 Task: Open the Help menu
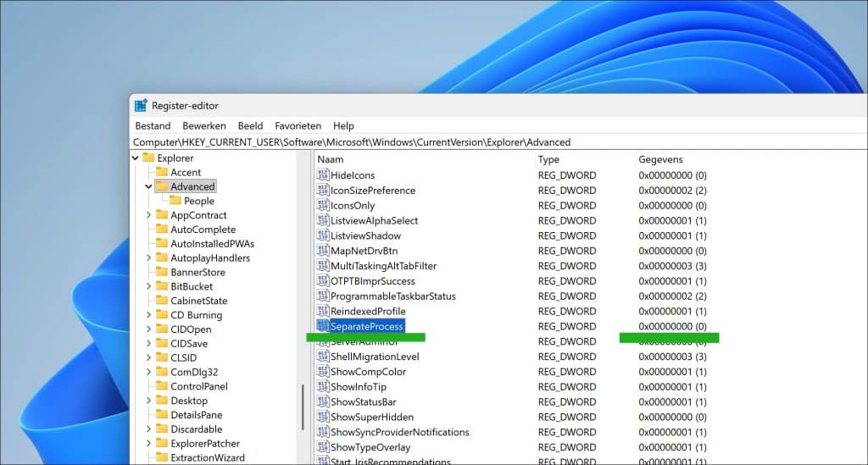point(343,126)
